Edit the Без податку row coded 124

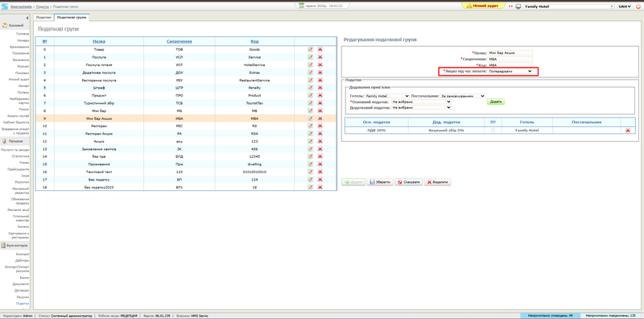311,179
